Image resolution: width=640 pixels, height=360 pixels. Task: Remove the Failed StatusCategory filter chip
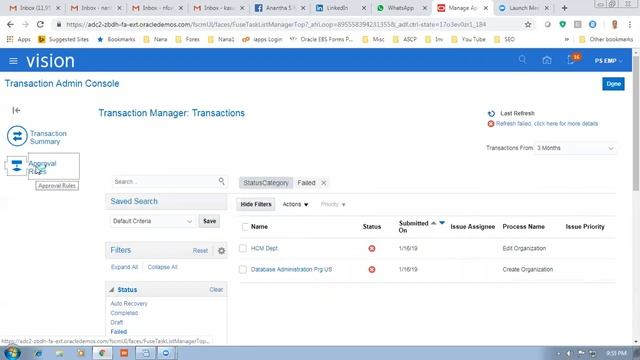pos(324,183)
